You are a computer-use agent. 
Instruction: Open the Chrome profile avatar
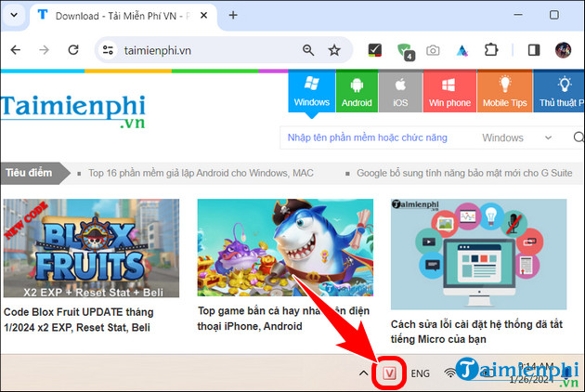563,50
